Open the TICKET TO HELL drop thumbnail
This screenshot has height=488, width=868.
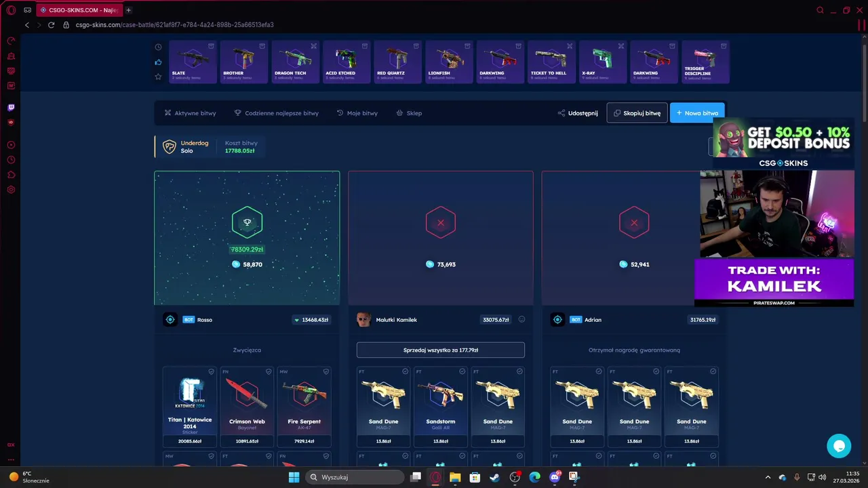551,62
